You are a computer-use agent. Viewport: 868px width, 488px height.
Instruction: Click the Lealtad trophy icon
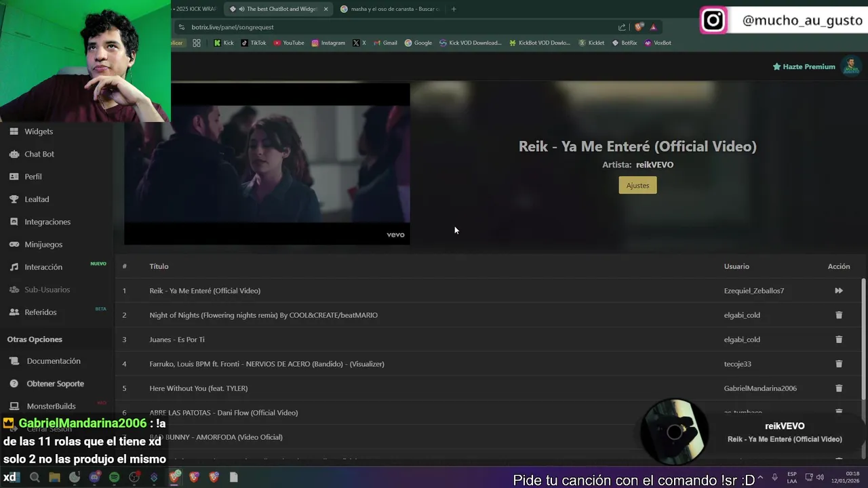pyautogui.click(x=14, y=199)
